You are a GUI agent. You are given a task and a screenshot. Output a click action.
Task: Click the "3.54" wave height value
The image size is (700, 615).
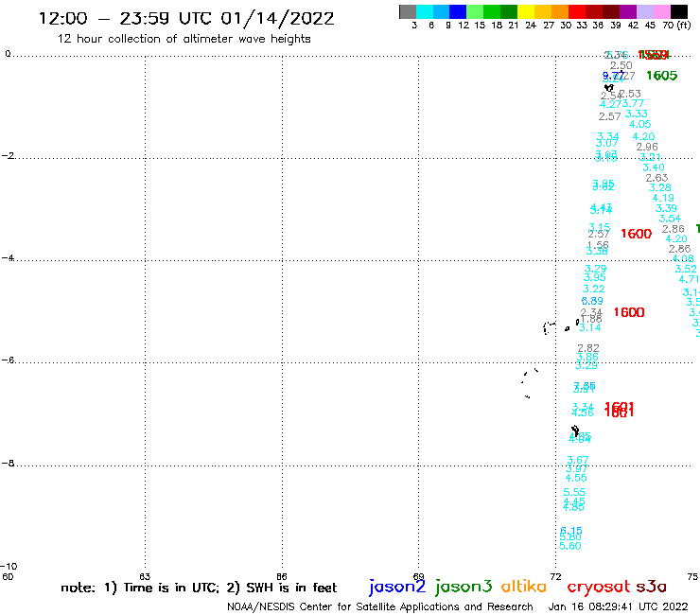click(x=670, y=219)
